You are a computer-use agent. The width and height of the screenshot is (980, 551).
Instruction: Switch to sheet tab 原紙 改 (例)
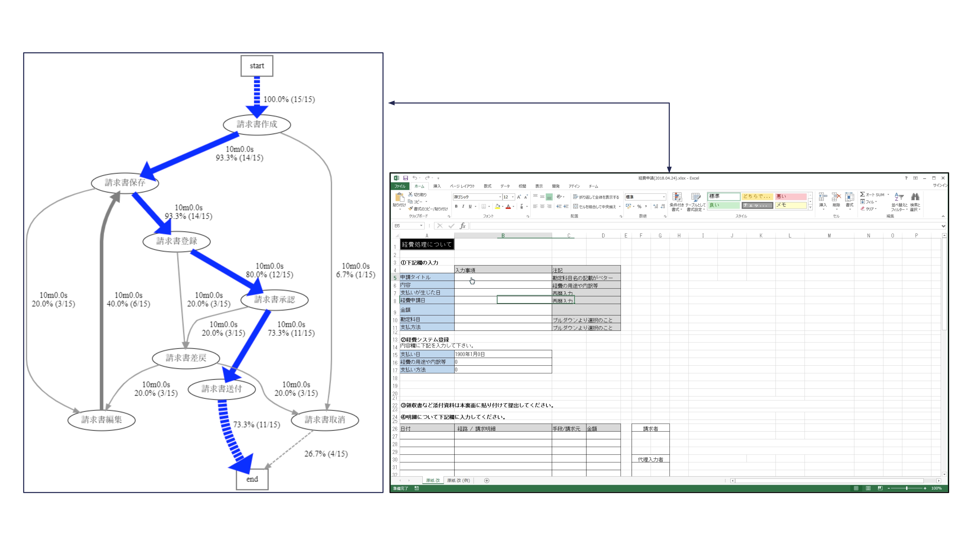pos(458,481)
